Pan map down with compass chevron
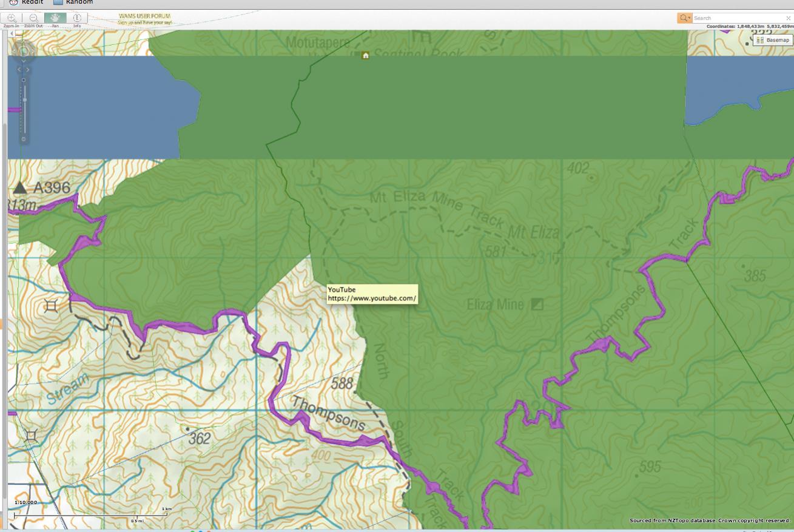This screenshot has height=532, width=794. (24, 61)
